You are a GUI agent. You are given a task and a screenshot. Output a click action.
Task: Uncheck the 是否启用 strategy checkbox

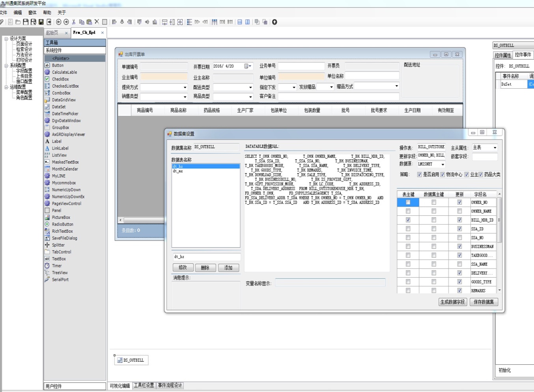[x=419, y=174]
